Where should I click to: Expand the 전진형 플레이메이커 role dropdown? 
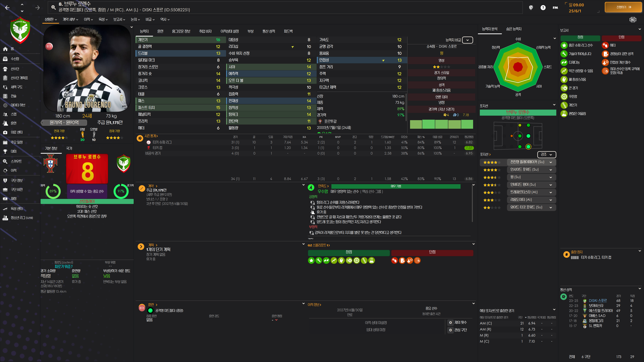click(550, 162)
